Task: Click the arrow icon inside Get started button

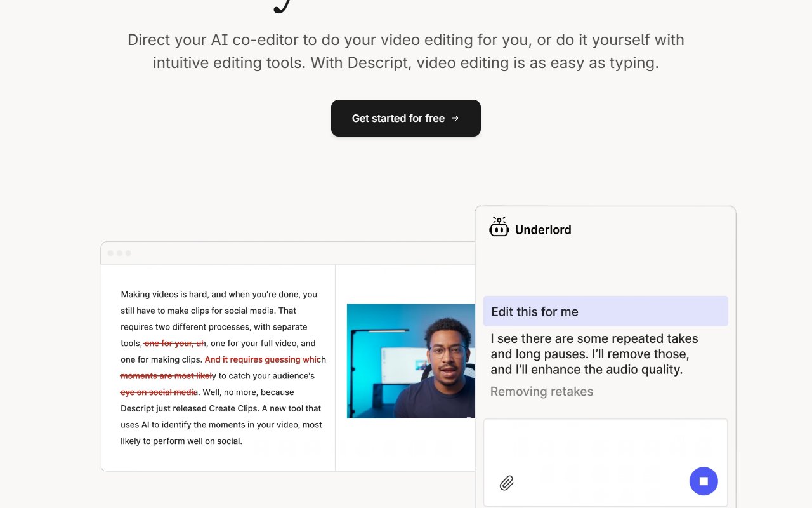Action: [x=455, y=118]
